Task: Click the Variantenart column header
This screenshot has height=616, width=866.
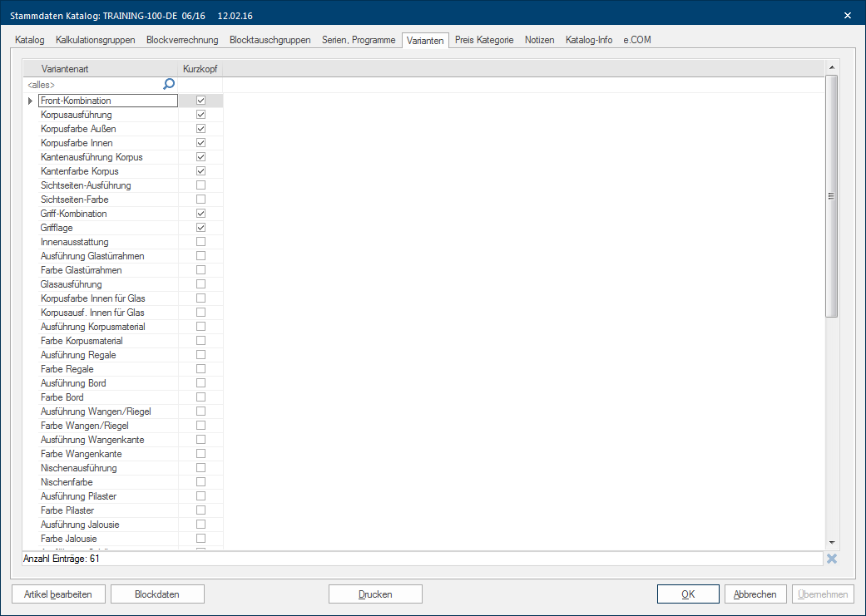Action: pos(99,69)
